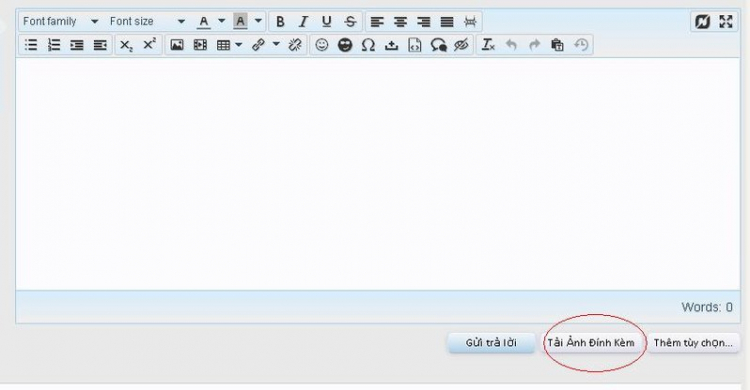Apply background highlight color
The image size is (750, 390).
coord(240,22)
